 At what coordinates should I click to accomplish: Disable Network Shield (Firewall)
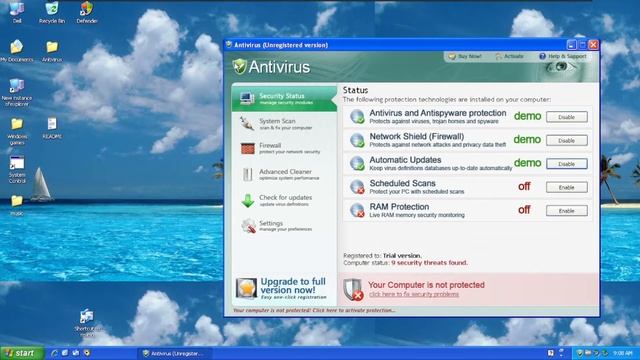pos(567,140)
